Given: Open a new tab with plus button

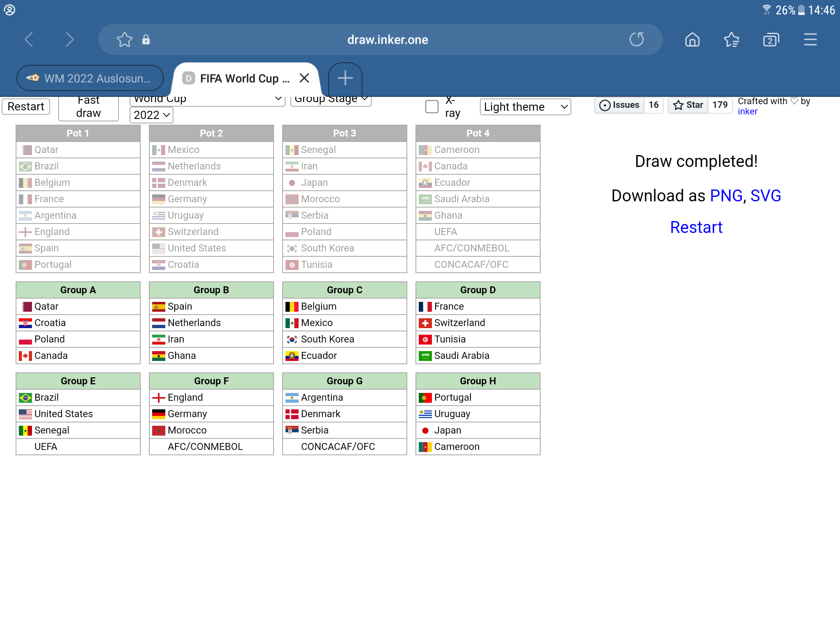Looking at the screenshot, I should tap(345, 78).
